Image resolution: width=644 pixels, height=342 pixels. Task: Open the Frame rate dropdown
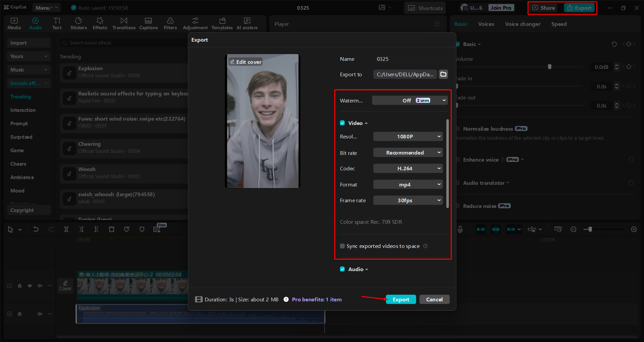tap(407, 200)
